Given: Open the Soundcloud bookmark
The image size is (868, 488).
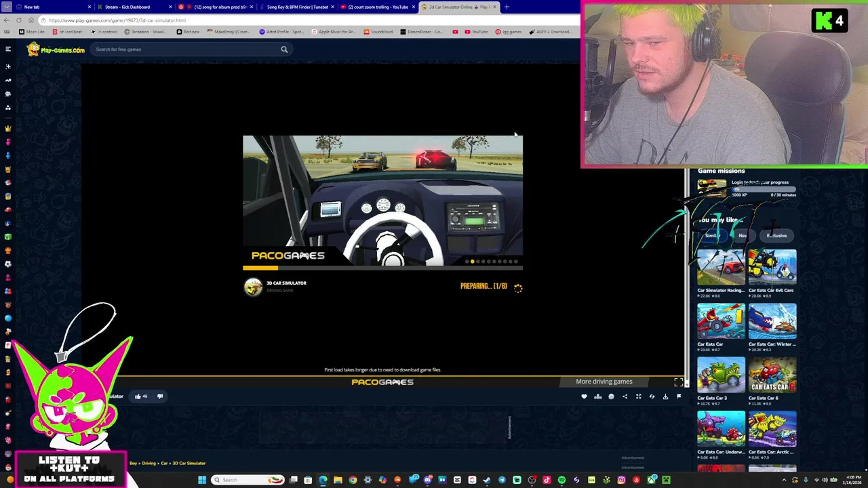Looking at the screenshot, I should tap(378, 32).
